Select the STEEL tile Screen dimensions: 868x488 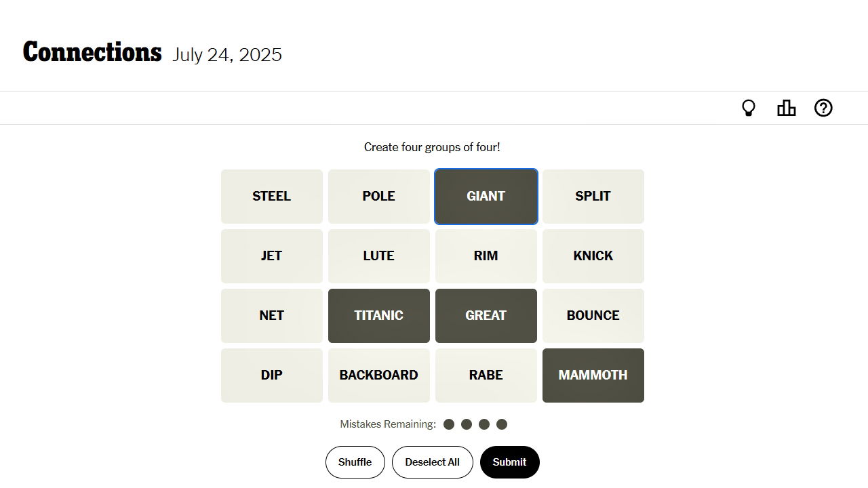click(271, 196)
